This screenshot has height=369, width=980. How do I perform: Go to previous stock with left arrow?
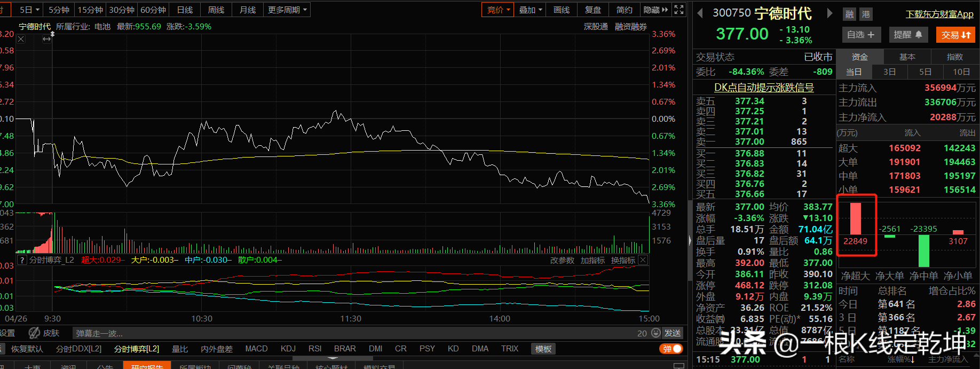(700, 13)
